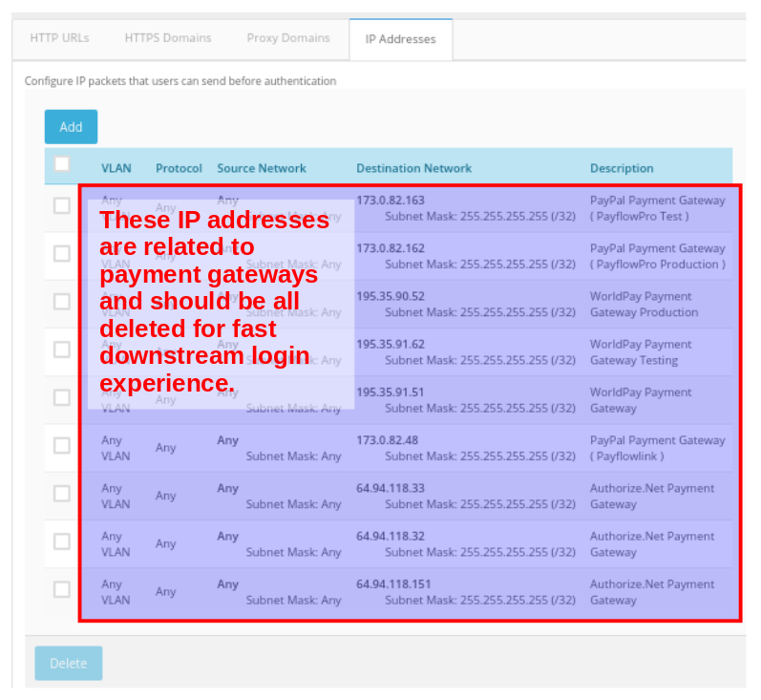
Task: Click destination IP 173.0.82.162
Action: [x=391, y=248]
